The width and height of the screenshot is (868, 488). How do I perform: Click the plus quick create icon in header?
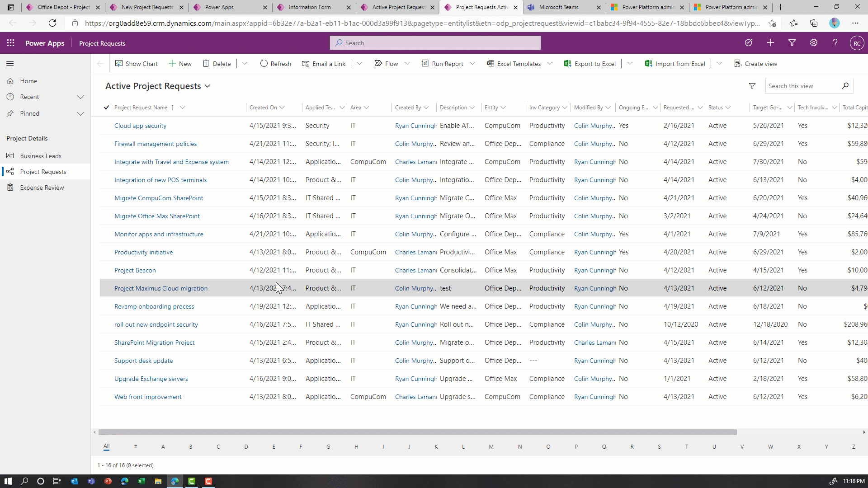tap(770, 42)
